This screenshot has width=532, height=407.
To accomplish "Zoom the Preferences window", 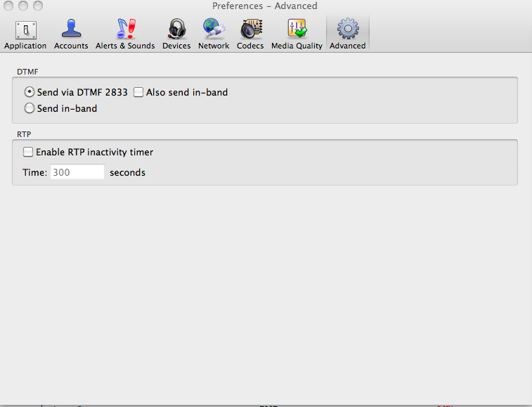I will point(38,6).
